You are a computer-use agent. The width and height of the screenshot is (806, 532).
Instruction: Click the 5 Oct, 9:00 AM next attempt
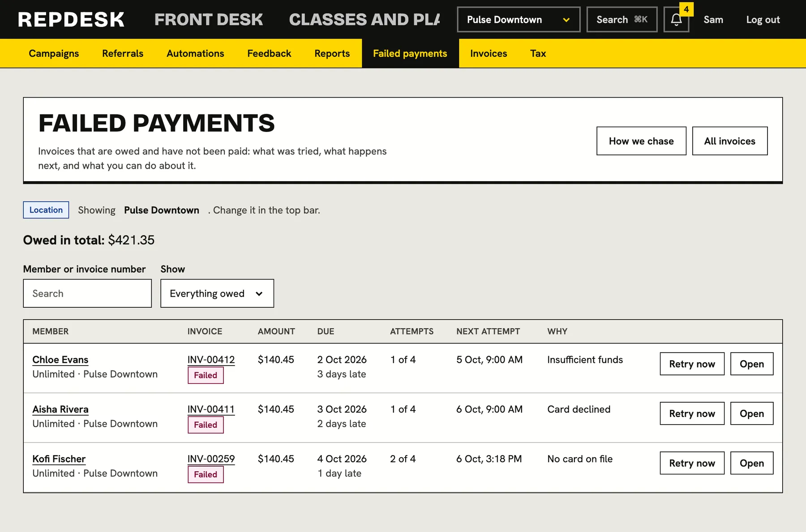click(489, 360)
